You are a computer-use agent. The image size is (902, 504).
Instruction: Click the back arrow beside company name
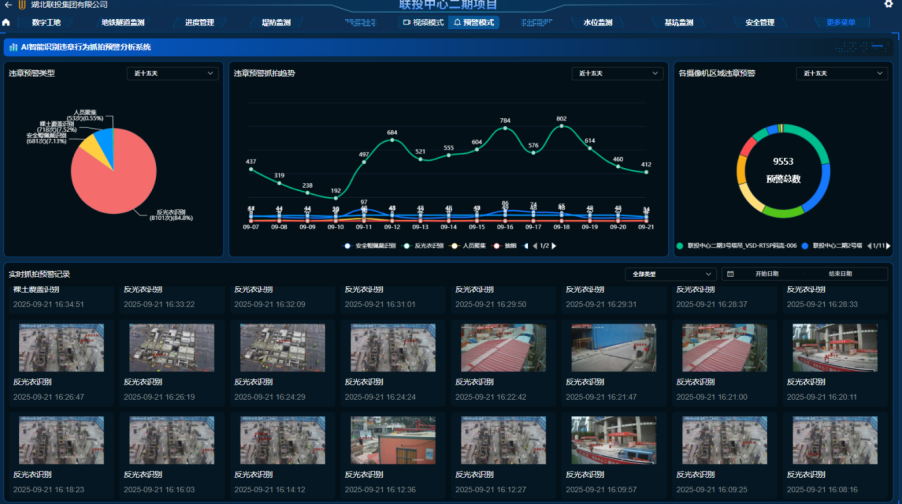click(7, 5)
